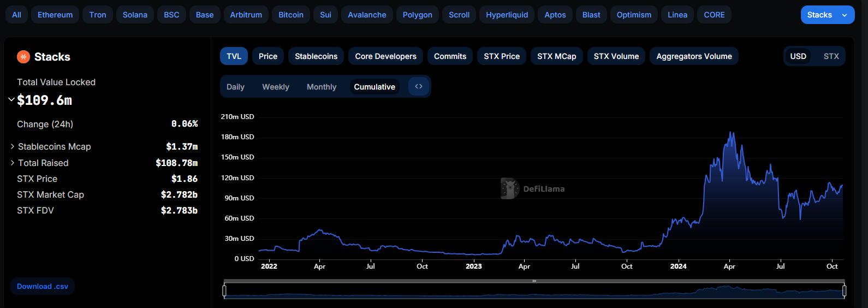Image resolution: width=868 pixels, height=308 pixels.
Task: Click the embed chart code icon
Action: pyautogui.click(x=419, y=86)
